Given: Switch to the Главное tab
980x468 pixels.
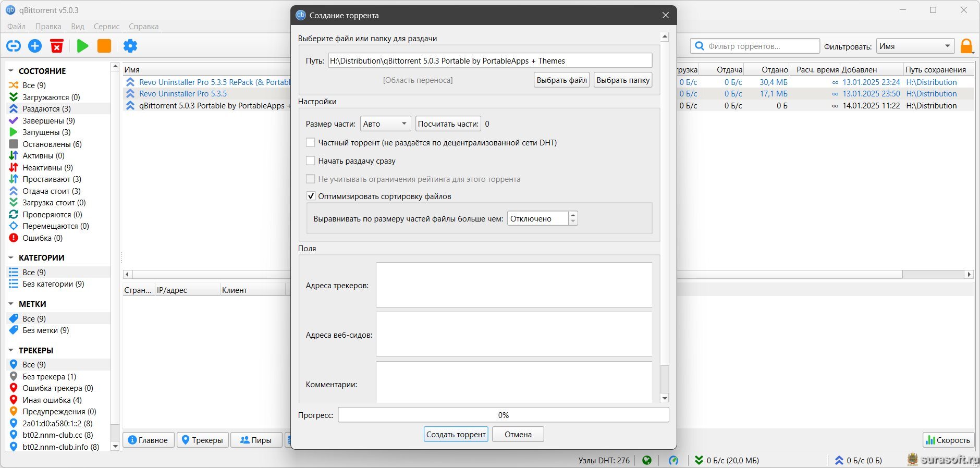Looking at the screenshot, I should (148, 440).
